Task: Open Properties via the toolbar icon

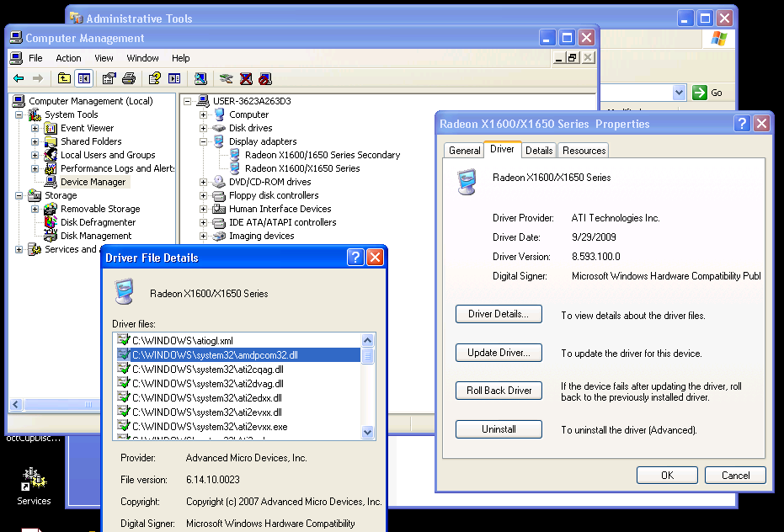Action: (109, 78)
